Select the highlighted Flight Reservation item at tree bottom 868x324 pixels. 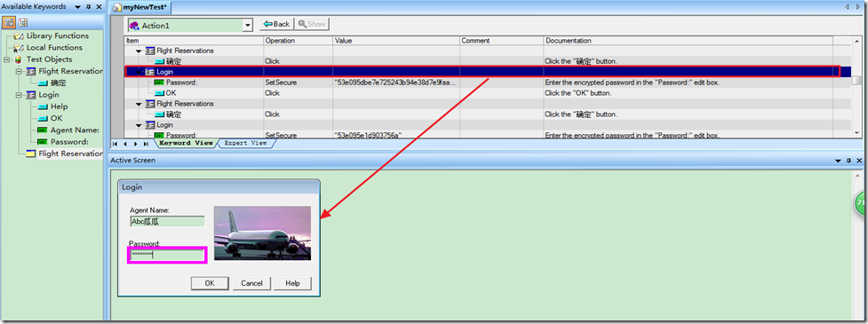click(x=70, y=154)
